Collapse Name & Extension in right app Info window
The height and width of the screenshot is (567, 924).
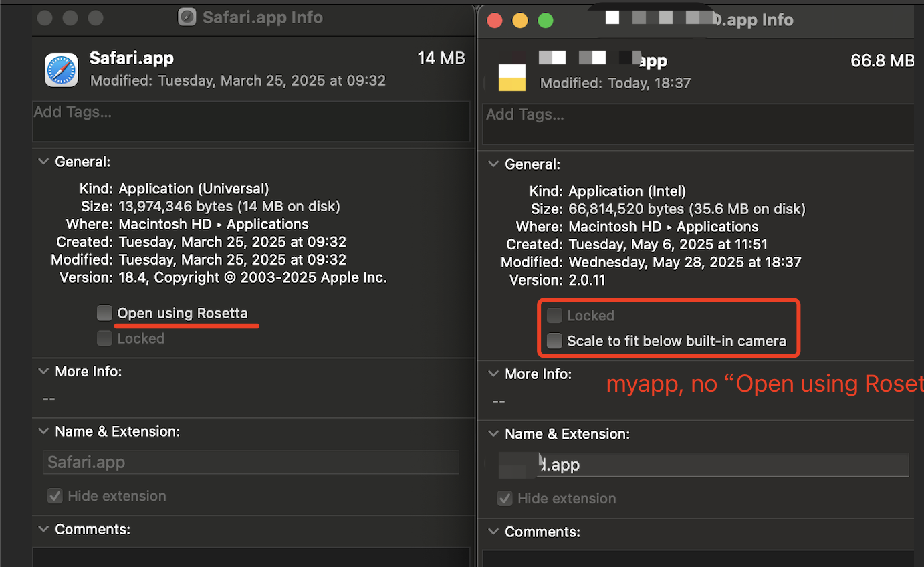pos(493,434)
